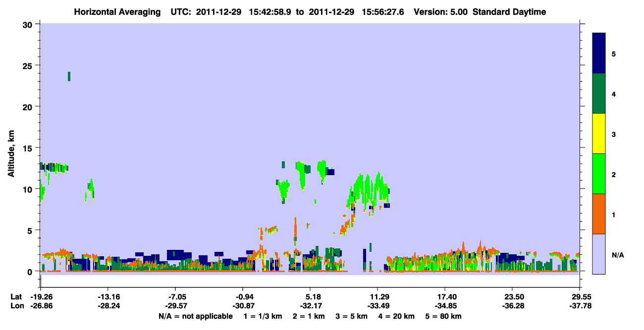Screen dimensions: 644x330
Task: Click longitude value -32.17
Action: (x=310, y=306)
